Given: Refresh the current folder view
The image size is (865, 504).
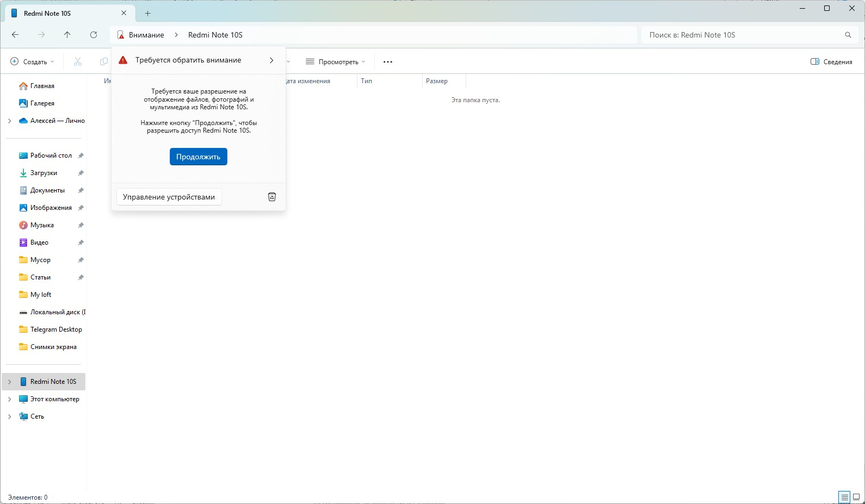Looking at the screenshot, I should [94, 35].
